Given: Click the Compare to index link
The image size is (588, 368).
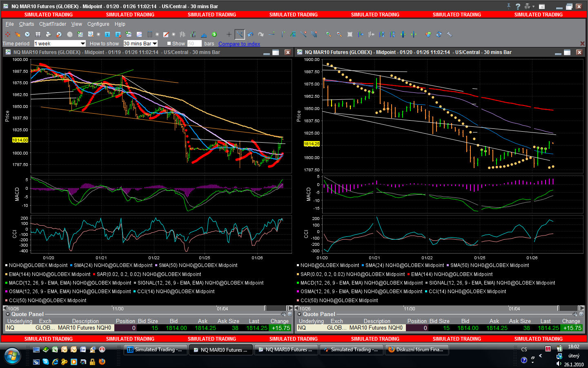Looking at the screenshot, I should 239,44.
